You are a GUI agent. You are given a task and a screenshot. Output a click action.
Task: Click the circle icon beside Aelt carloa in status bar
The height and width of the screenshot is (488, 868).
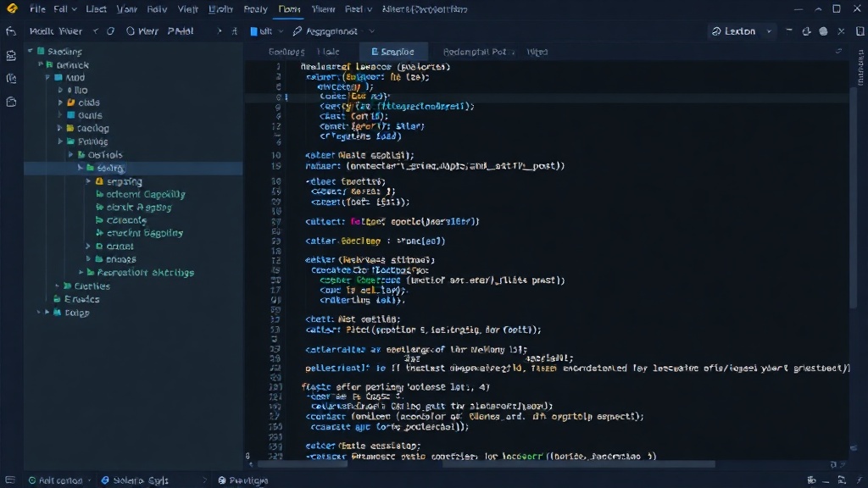(32, 480)
